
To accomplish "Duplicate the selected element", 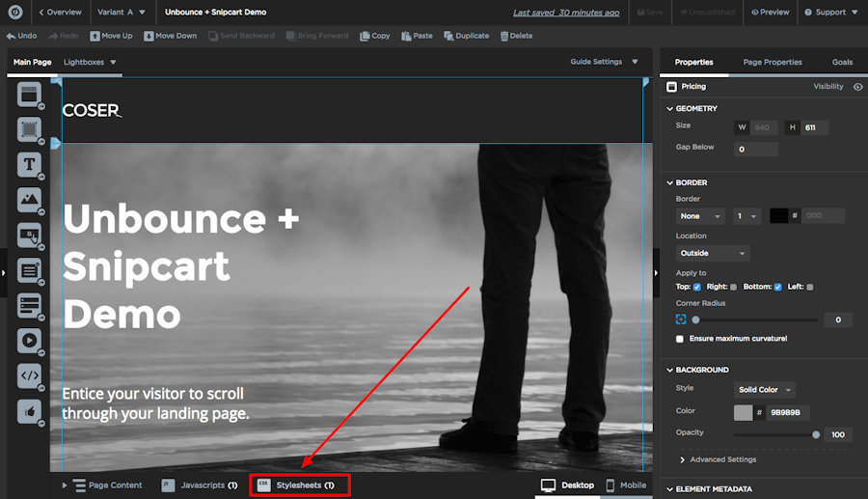I will coord(466,36).
